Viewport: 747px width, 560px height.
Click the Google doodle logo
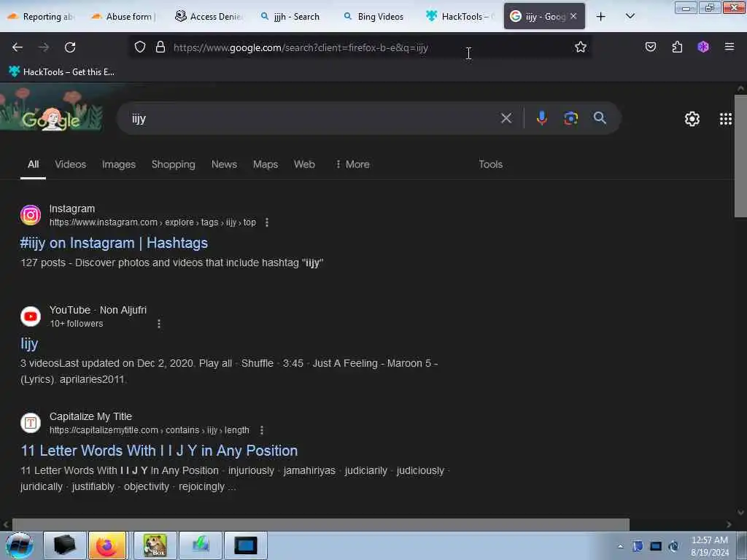click(x=52, y=109)
